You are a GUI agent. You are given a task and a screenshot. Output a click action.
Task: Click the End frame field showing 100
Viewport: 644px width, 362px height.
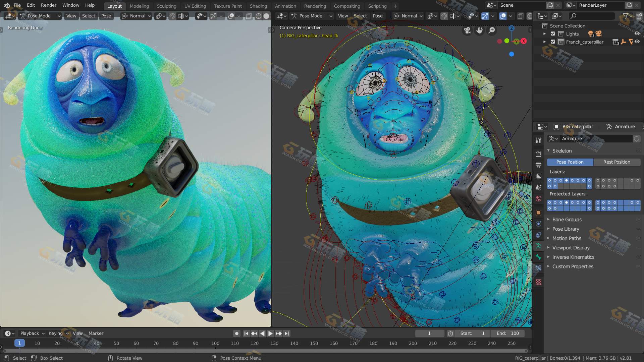point(508,334)
